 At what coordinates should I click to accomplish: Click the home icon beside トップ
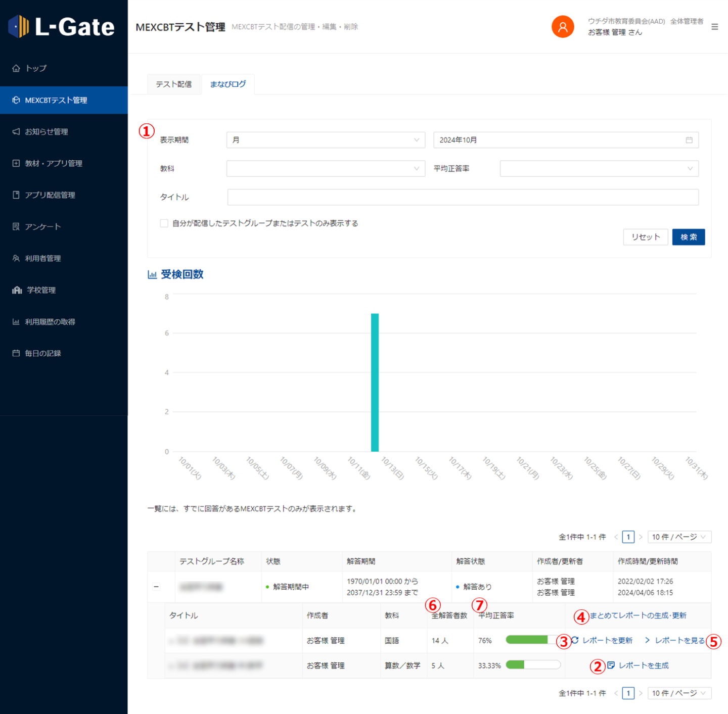[x=16, y=68]
